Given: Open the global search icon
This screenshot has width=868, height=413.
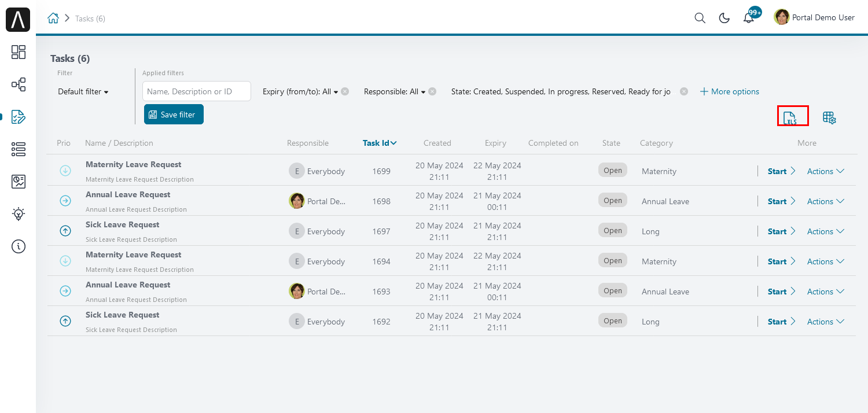Looking at the screenshot, I should 700,18.
